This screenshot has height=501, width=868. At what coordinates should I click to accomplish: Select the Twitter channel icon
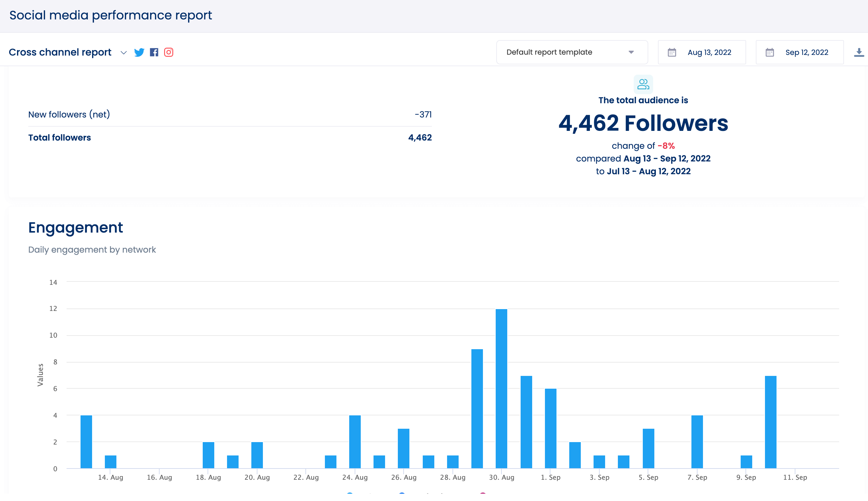point(139,52)
